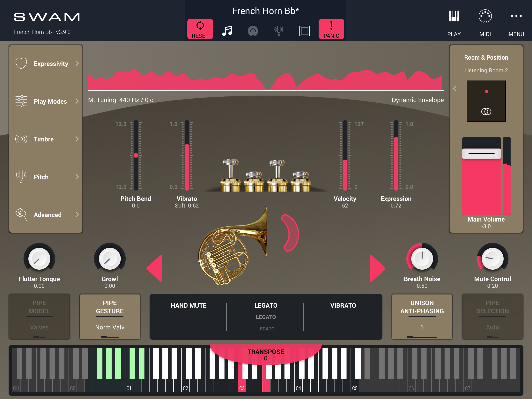
Task: Click the Growl knob
Action: tap(110, 259)
